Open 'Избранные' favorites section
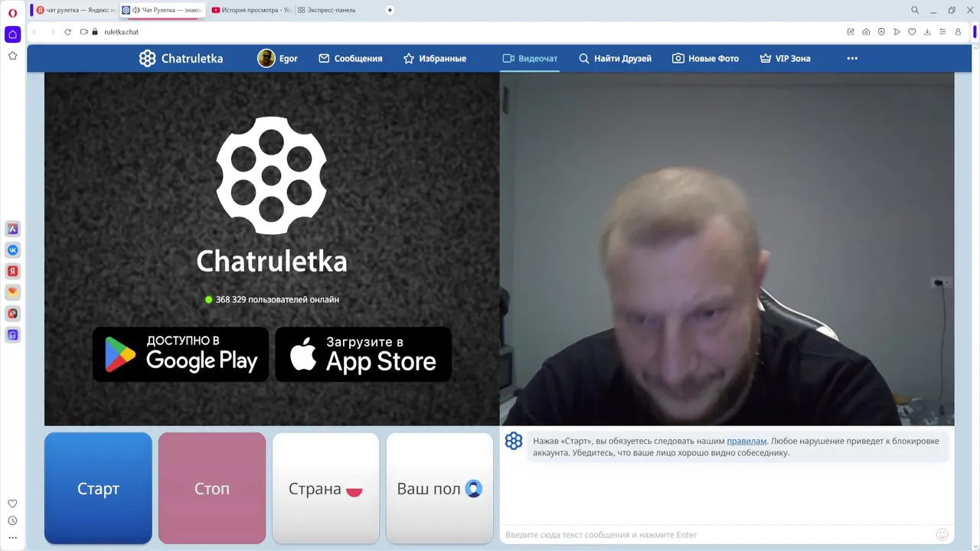This screenshot has height=551, width=980. pyautogui.click(x=434, y=58)
